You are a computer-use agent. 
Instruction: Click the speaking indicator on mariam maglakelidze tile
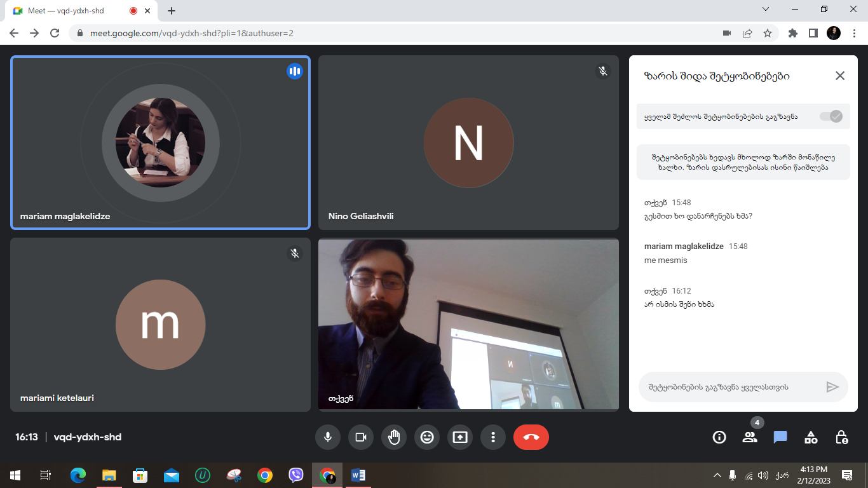coord(294,71)
